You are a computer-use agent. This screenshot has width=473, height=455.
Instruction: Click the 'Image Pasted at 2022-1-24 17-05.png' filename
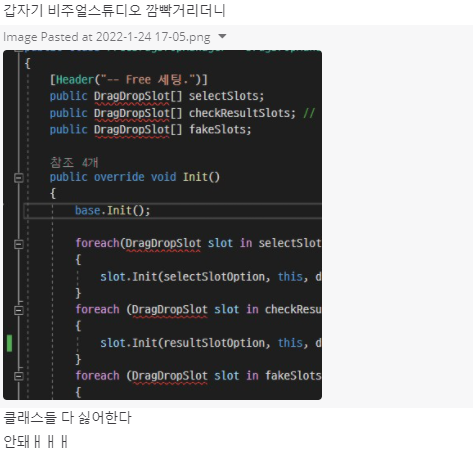click(x=107, y=37)
